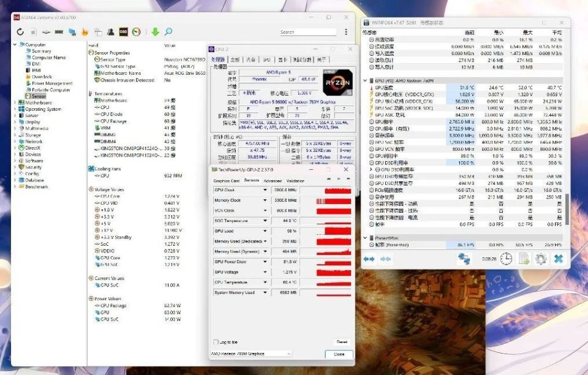Image resolution: width=588 pixels, height=375 pixels.
Task: Click the Close button in GPU-Z
Action: click(339, 354)
